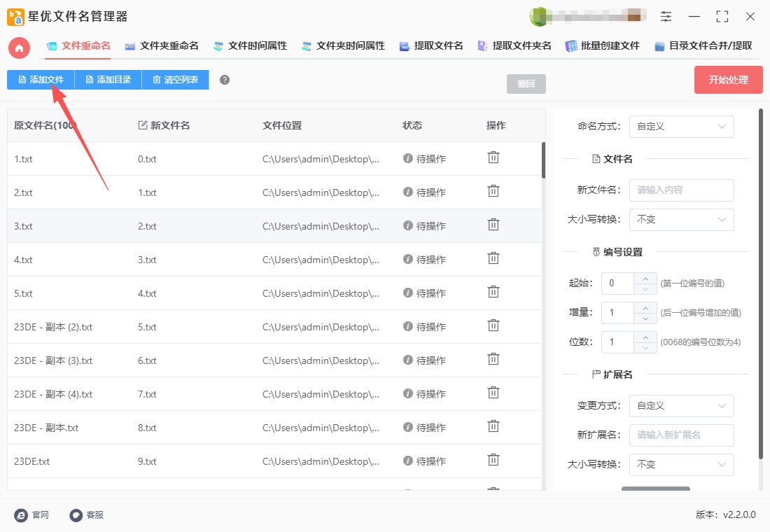Click the red home icon

tap(19, 48)
